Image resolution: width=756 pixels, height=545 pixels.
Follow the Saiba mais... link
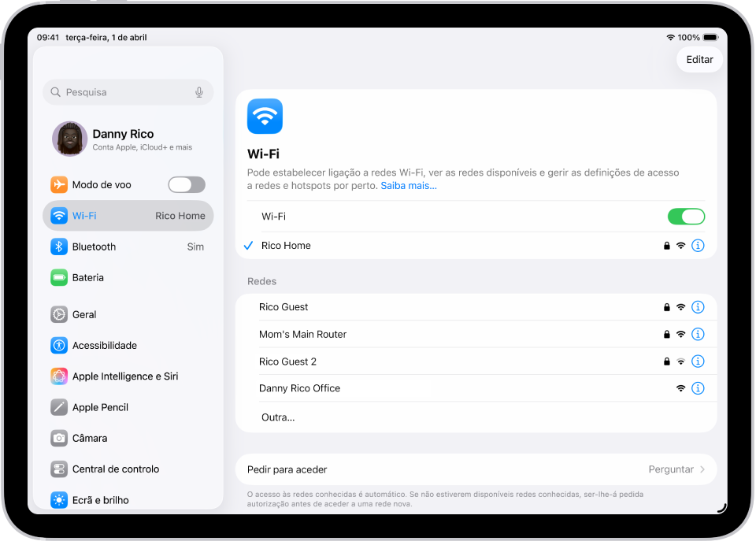(x=409, y=186)
